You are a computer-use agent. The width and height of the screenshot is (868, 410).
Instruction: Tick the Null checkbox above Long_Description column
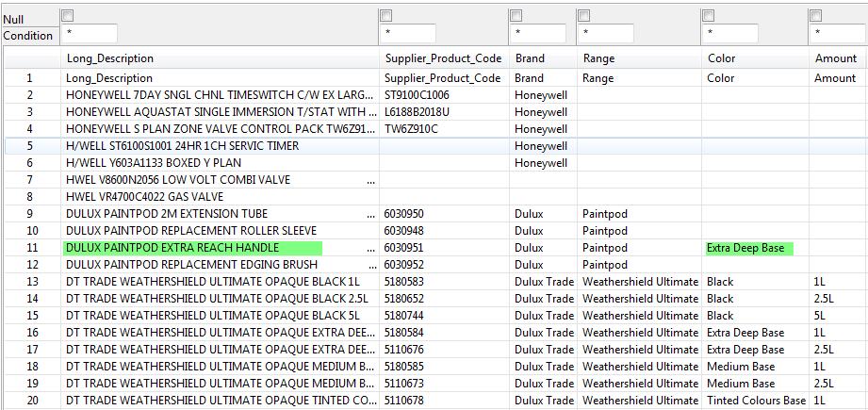[66, 15]
